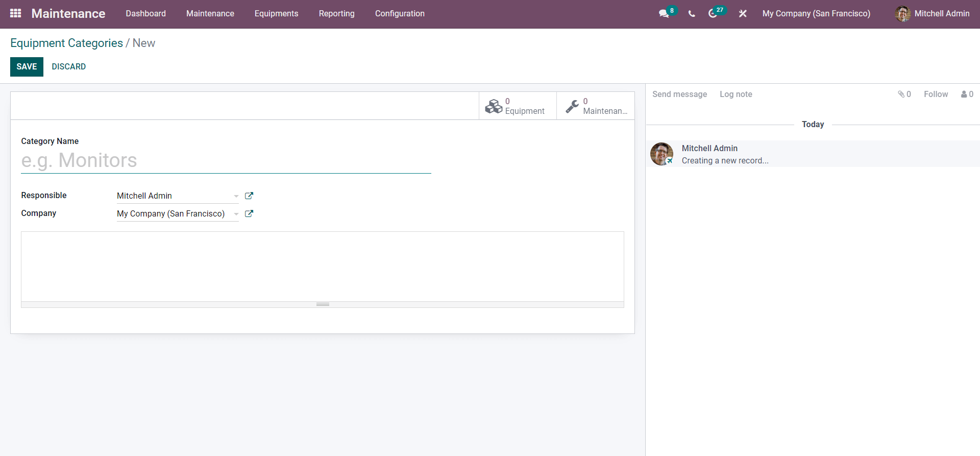Click the Equipment cubes stat icon
The width and height of the screenshot is (980, 456).
click(x=494, y=106)
